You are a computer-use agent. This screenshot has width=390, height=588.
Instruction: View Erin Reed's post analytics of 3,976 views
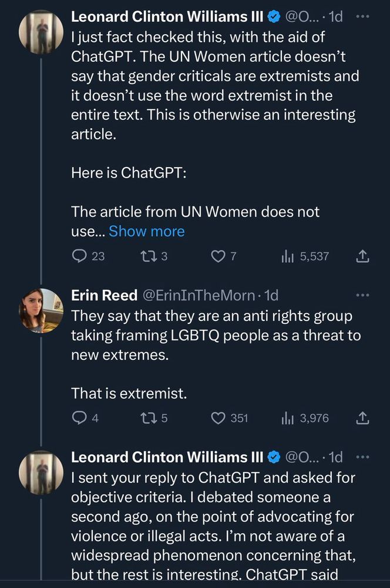point(288,418)
